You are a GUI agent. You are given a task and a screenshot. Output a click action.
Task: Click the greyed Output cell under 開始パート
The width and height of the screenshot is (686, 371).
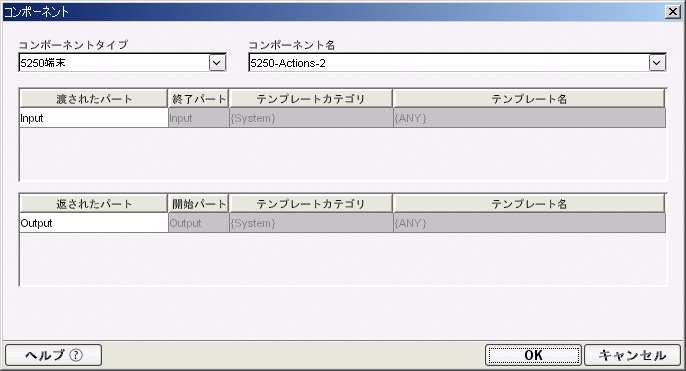199,223
